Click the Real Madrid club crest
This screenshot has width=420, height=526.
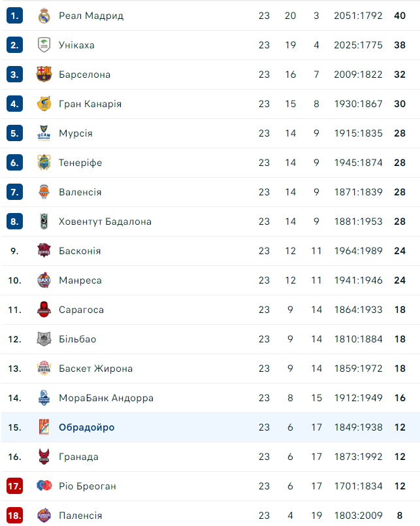pyautogui.click(x=44, y=16)
